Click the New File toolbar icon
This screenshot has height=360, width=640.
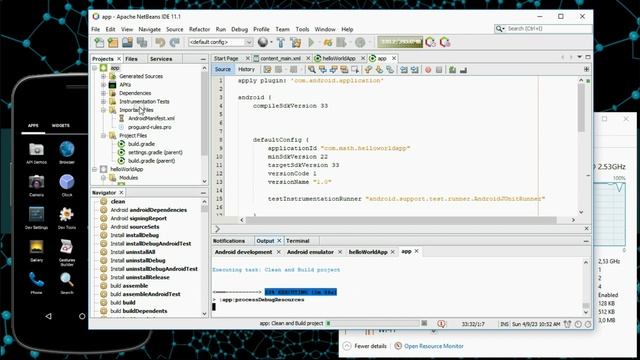tap(99, 42)
